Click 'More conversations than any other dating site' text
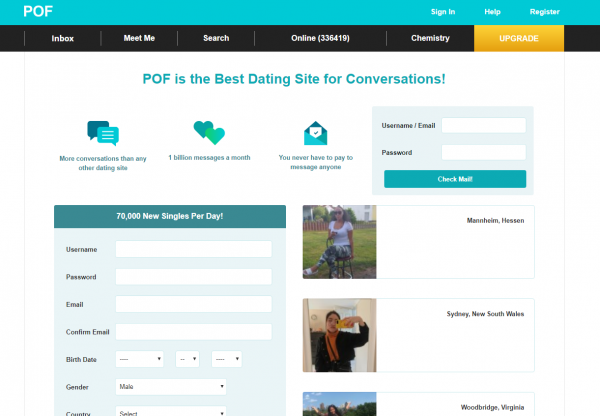This screenshot has height=416, width=600. (103, 163)
